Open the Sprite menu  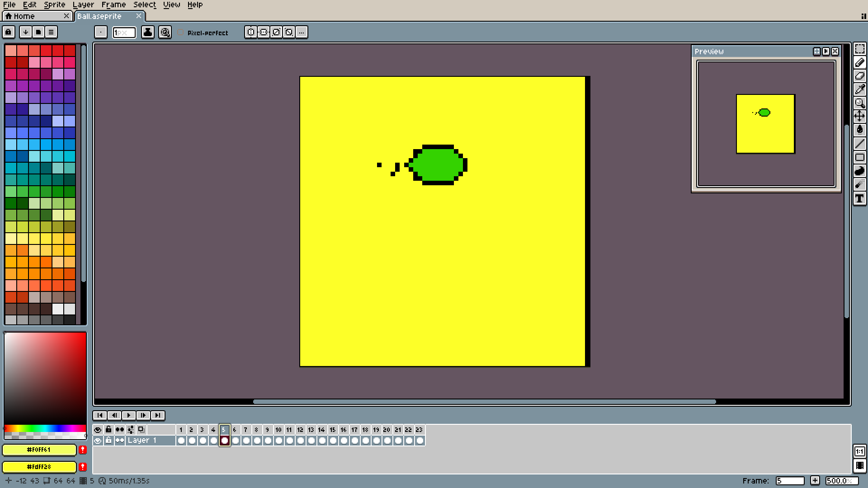click(x=54, y=5)
